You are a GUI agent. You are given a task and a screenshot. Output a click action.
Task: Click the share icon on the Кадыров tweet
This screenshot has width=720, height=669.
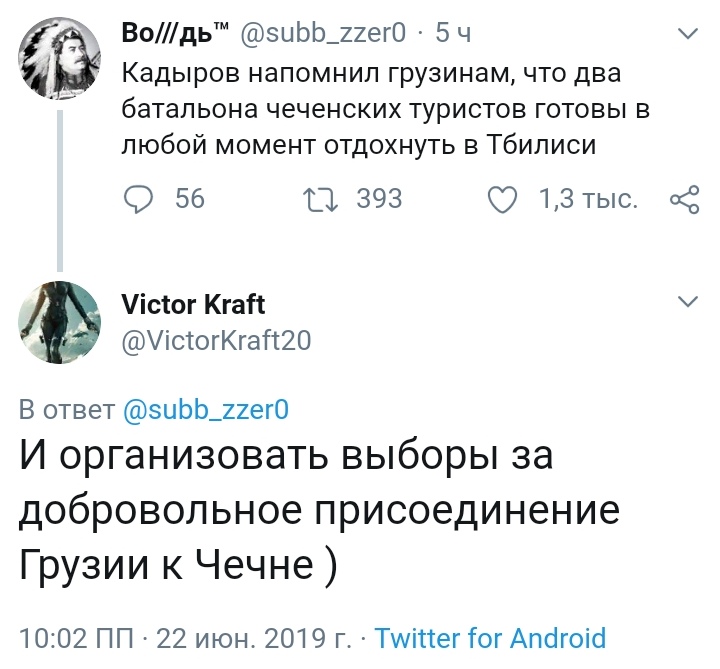(683, 200)
